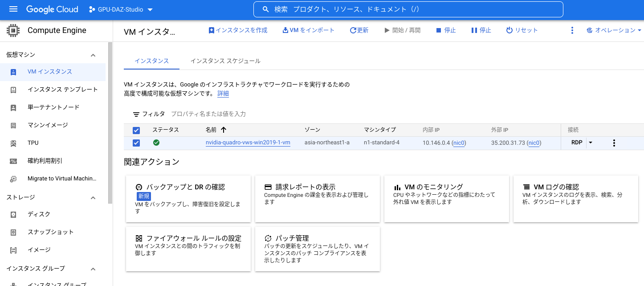Click the 開始 / 再開 button
The image size is (644, 286).
point(402,30)
